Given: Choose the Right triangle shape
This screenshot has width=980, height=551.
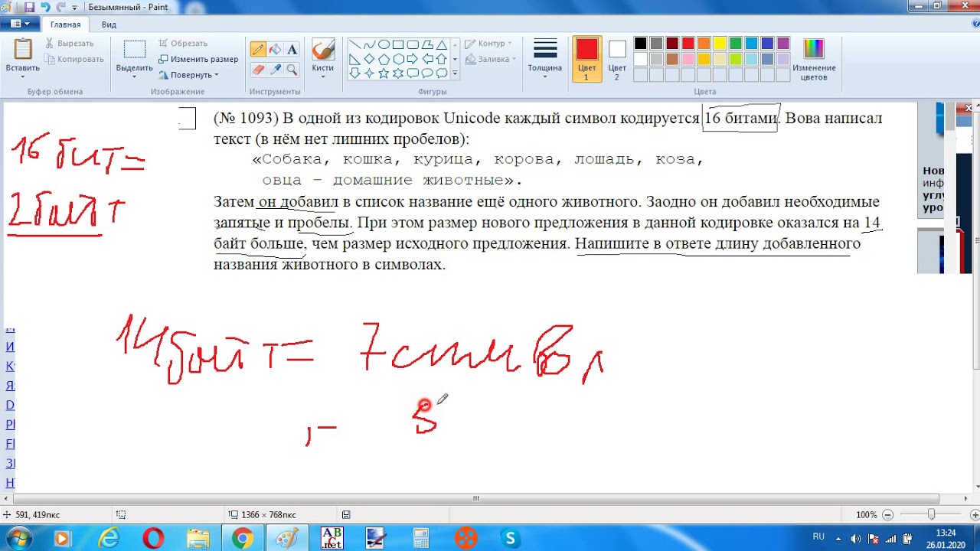Looking at the screenshot, I should point(355,59).
